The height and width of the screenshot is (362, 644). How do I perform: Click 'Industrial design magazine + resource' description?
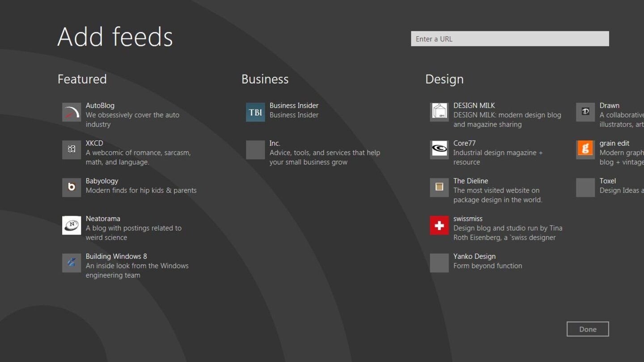click(498, 157)
